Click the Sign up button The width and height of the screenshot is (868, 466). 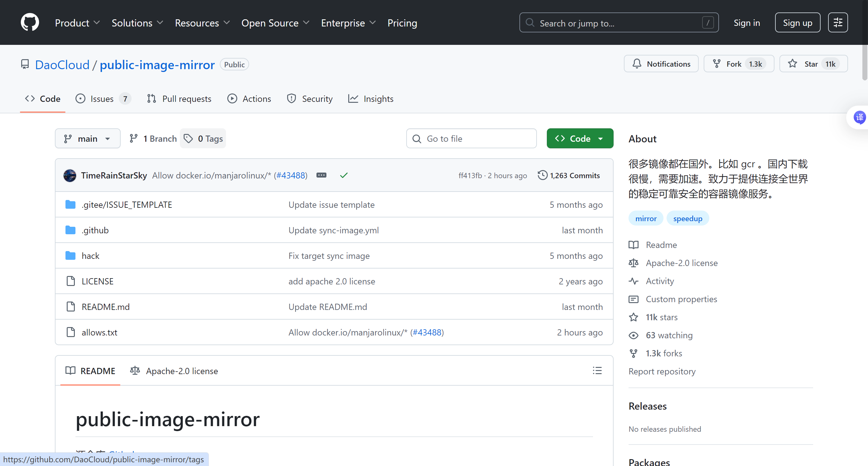pyautogui.click(x=797, y=22)
